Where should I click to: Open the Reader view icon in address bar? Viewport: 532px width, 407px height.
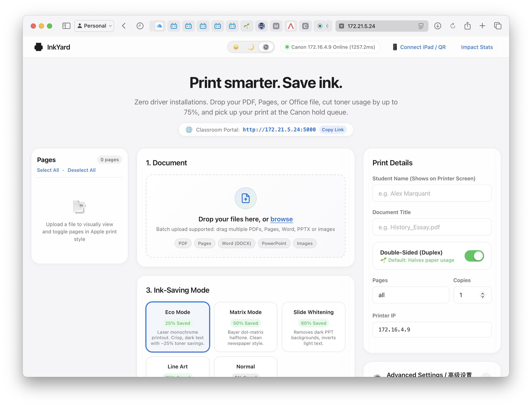pos(421,26)
